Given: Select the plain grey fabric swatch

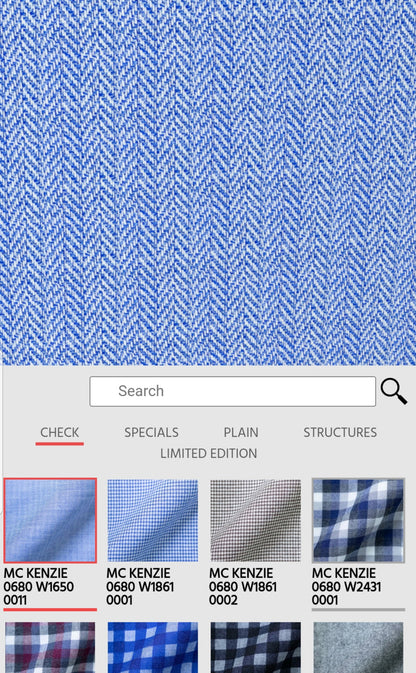Looking at the screenshot, I should (358, 647).
